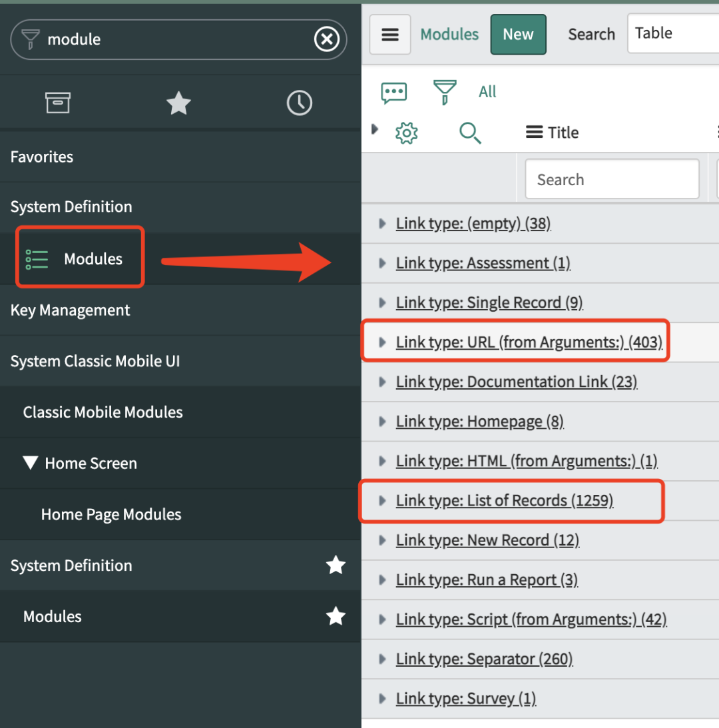This screenshot has width=719, height=728.
Task: Show the Favorites star tab
Action: click(178, 103)
